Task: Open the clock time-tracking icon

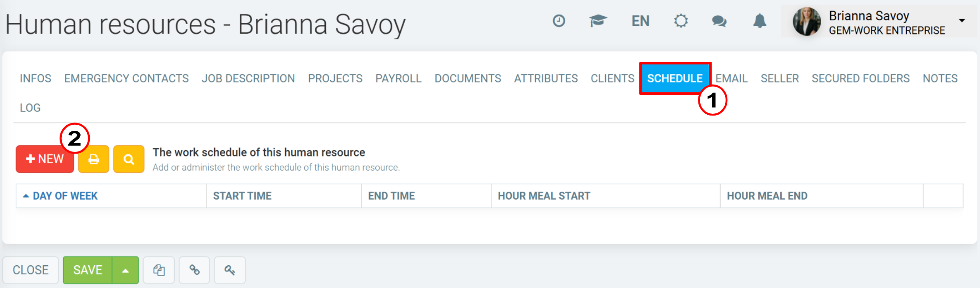Action: click(559, 21)
